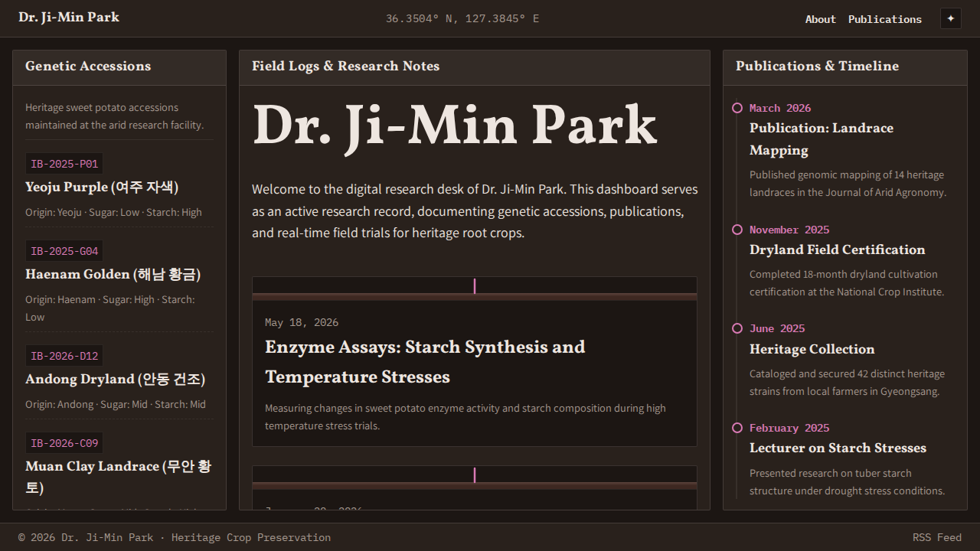The image size is (980, 551).
Task: Click the pink marker above Enzyme Assays card
Action: click(475, 285)
